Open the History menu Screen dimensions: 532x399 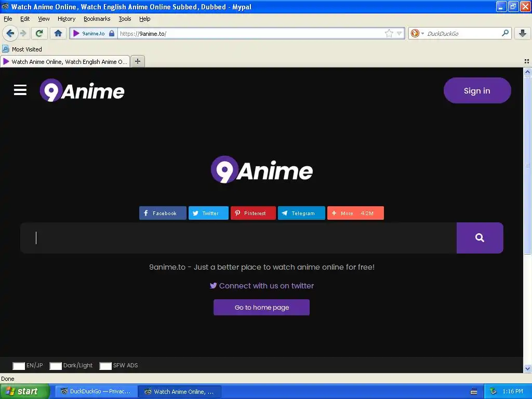(x=66, y=19)
